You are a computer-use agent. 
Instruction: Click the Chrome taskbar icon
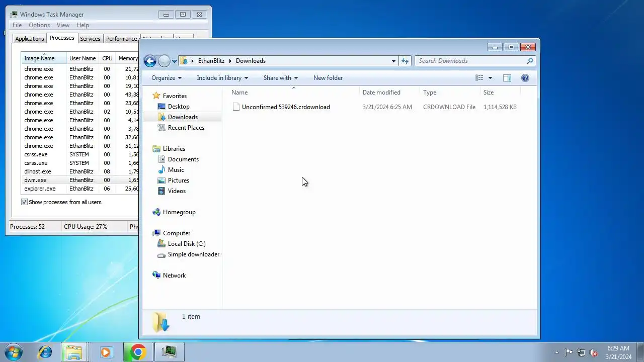(x=138, y=352)
